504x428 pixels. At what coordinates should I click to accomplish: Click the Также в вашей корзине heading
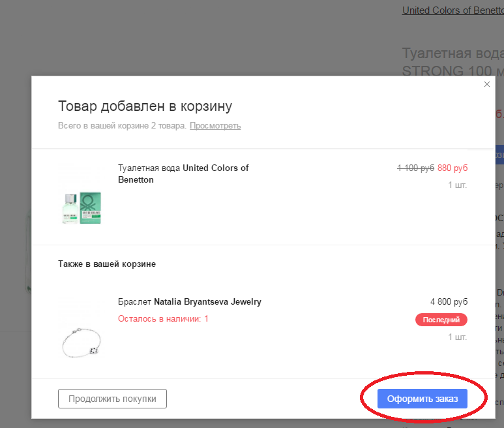click(107, 264)
